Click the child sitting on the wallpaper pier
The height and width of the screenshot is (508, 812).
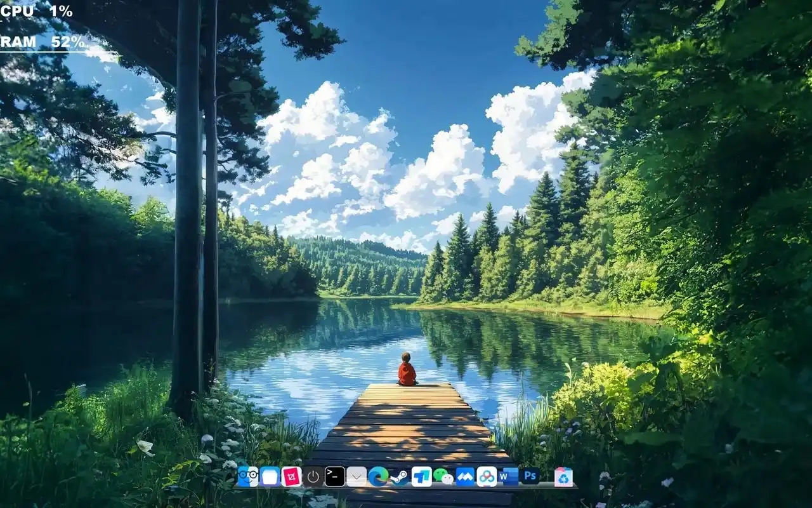407,370
